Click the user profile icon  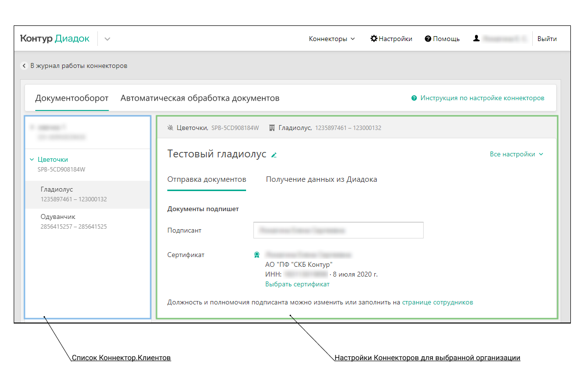point(476,38)
